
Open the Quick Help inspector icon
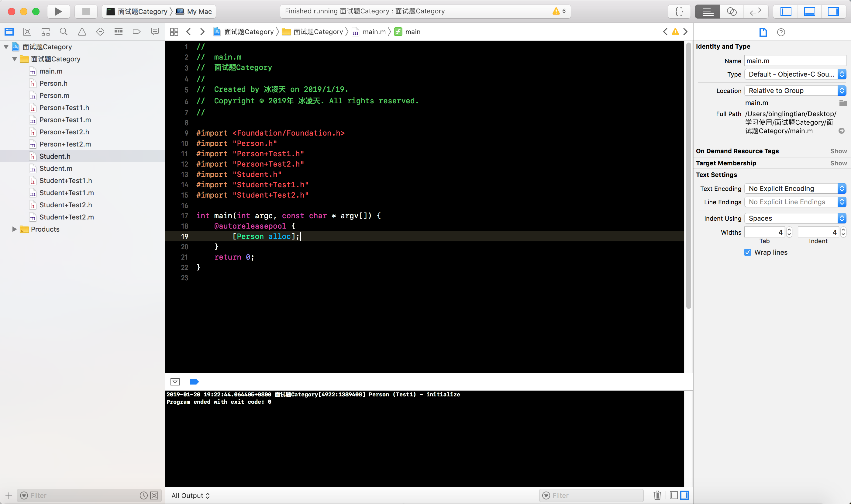pyautogui.click(x=781, y=32)
